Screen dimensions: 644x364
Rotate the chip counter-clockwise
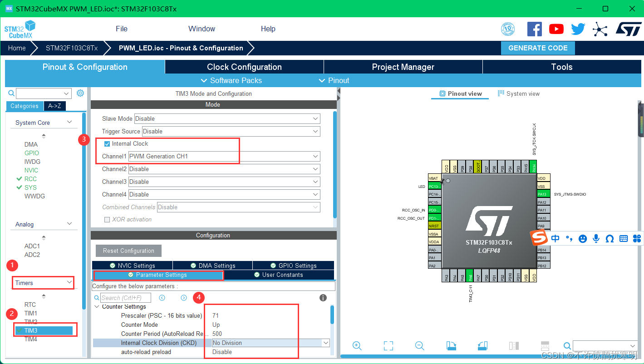pyautogui.click(x=482, y=346)
